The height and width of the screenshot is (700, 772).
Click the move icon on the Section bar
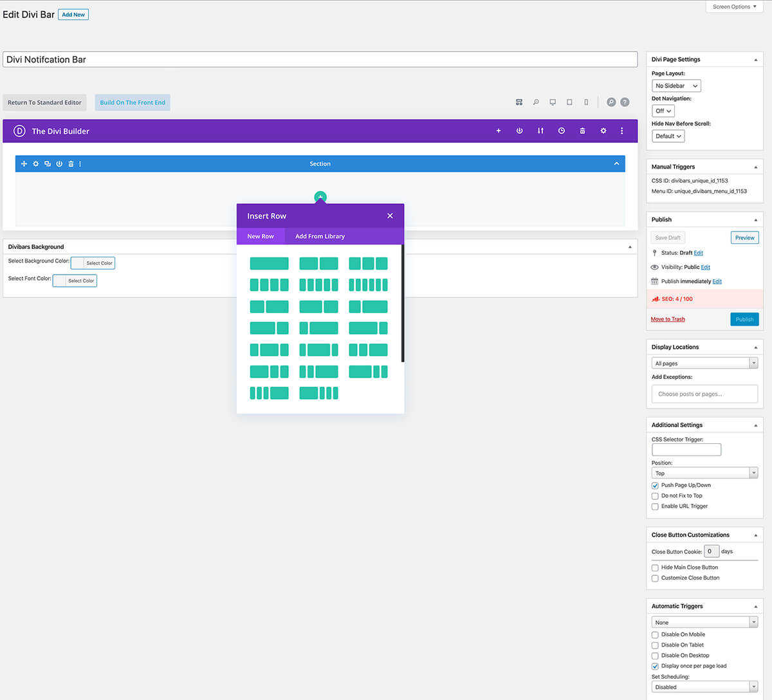click(24, 164)
